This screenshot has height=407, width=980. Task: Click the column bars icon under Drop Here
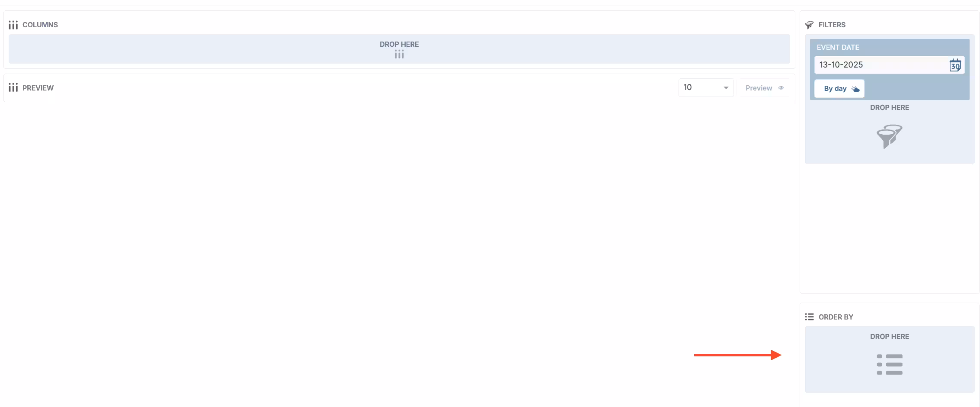[x=399, y=55]
